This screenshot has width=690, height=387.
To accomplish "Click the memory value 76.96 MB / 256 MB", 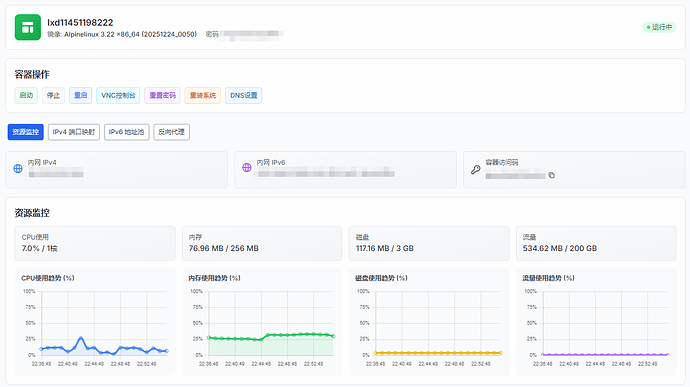I will coord(224,248).
